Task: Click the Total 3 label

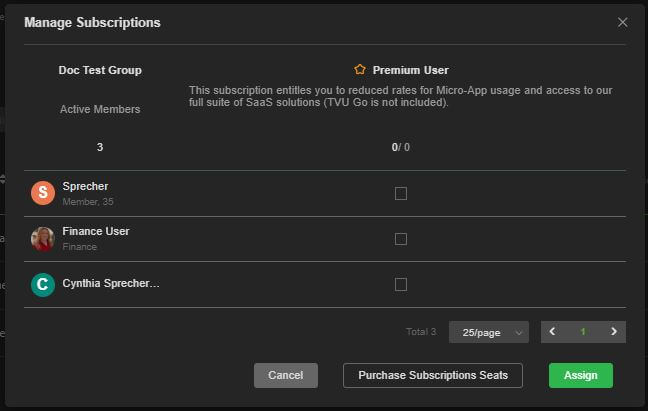Action: click(421, 332)
